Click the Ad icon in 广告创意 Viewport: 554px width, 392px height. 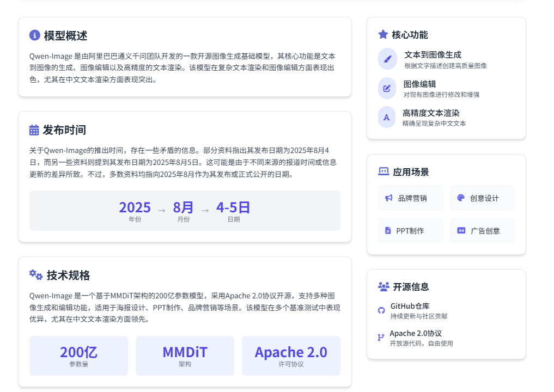pos(461,230)
